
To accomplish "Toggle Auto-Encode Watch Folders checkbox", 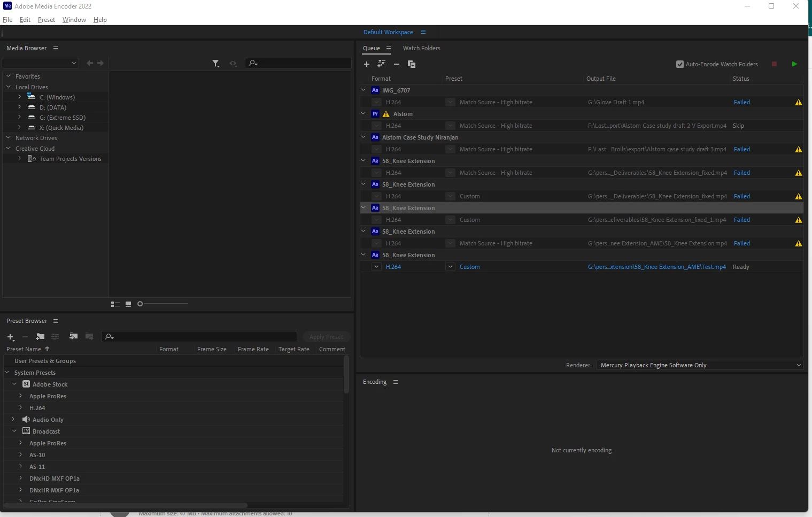I will [x=680, y=64].
